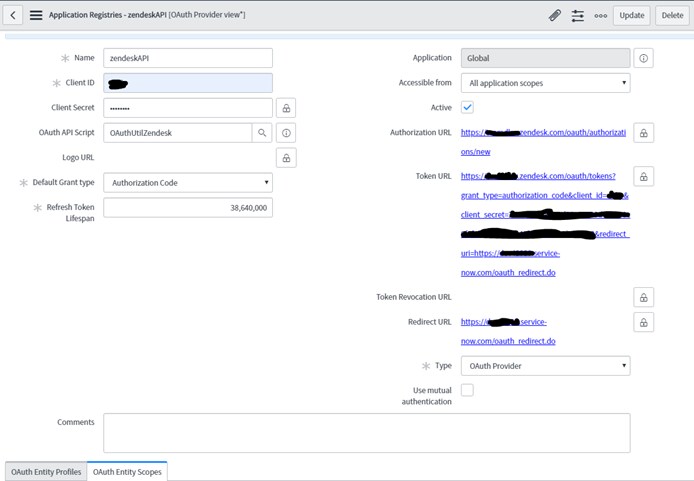Click the Refresh Token Lifespan field

[x=188, y=208]
